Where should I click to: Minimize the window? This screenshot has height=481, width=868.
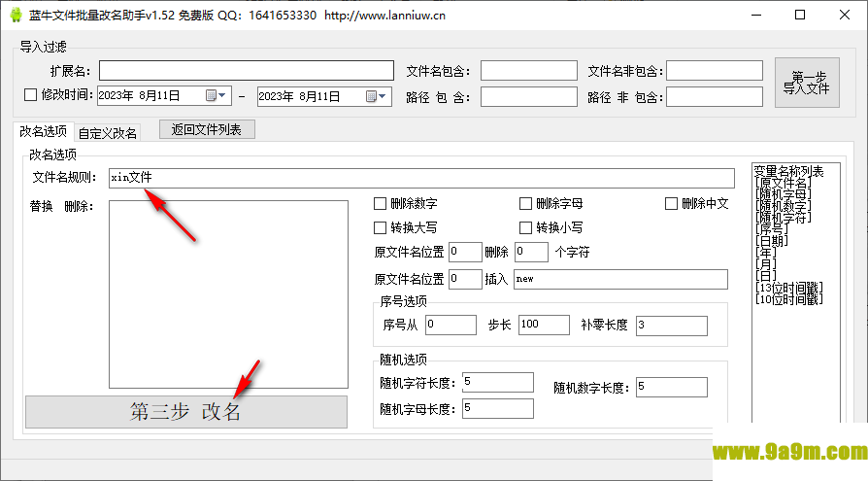pyautogui.click(x=756, y=15)
